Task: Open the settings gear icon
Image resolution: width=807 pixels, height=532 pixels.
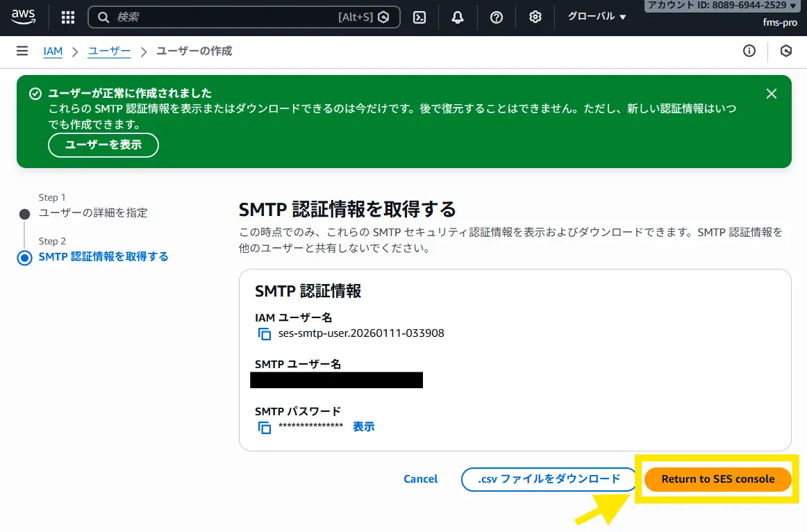Action: (535, 17)
